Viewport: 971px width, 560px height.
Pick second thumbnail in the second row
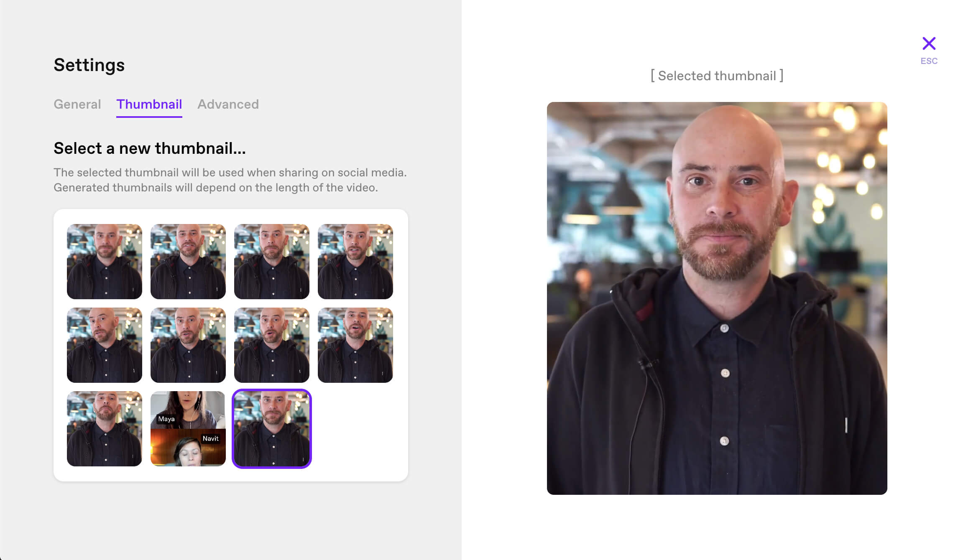(188, 345)
